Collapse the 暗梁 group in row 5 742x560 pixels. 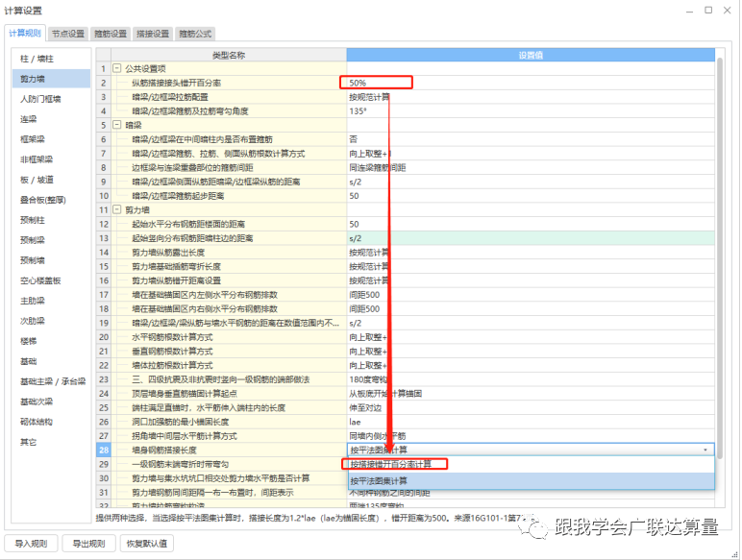(x=116, y=125)
